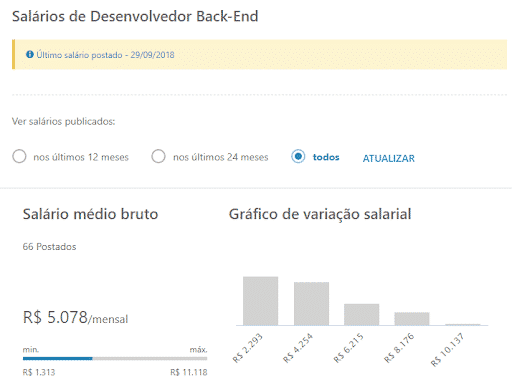Select the 'nos últimos 12 meses' radio button

(19, 156)
